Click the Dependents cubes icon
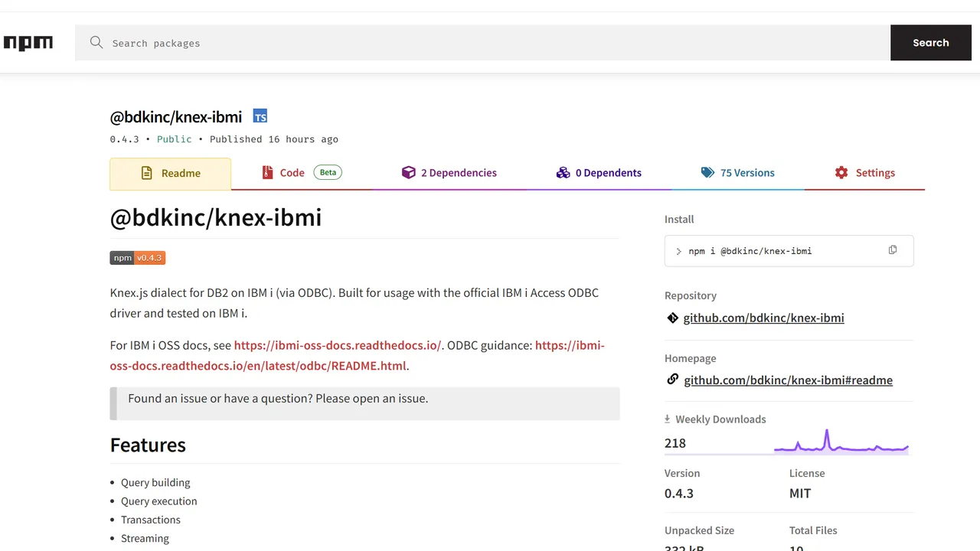This screenshot has height=551, width=980. 563,173
